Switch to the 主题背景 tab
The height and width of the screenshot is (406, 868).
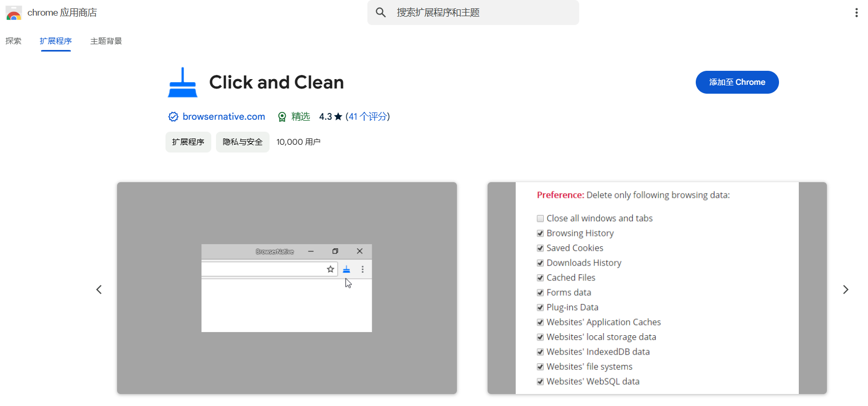106,41
